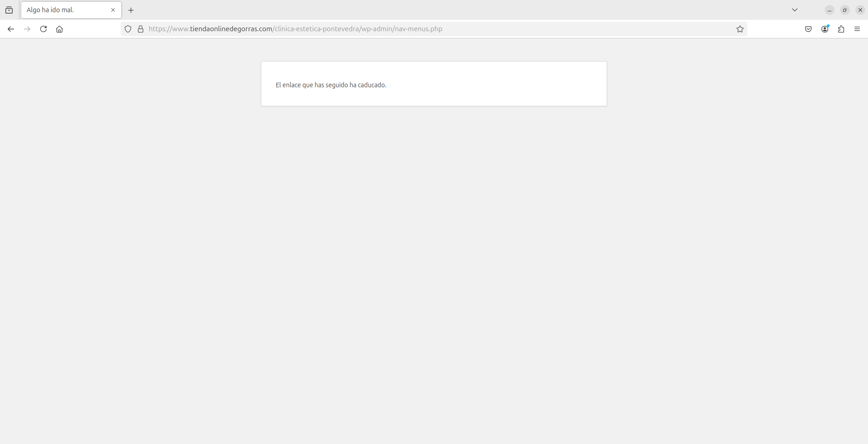Reload the current page
Screen dimensions: 868x444
click(43, 29)
